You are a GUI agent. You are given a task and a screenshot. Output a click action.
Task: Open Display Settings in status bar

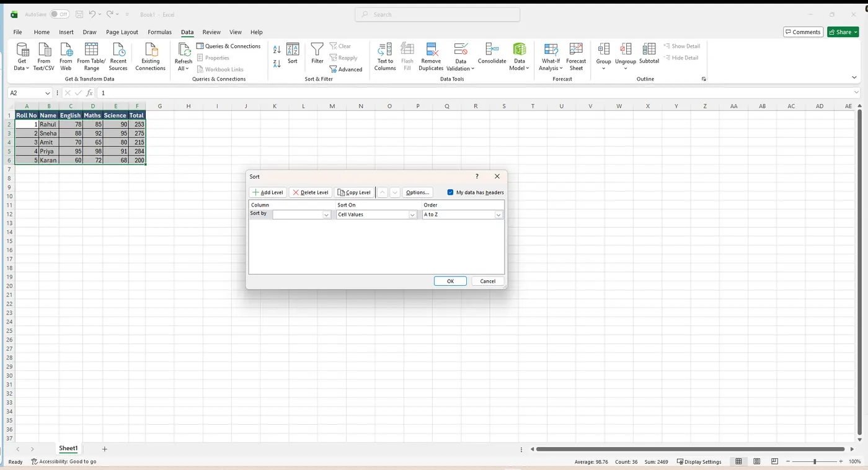tap(699, 461)
